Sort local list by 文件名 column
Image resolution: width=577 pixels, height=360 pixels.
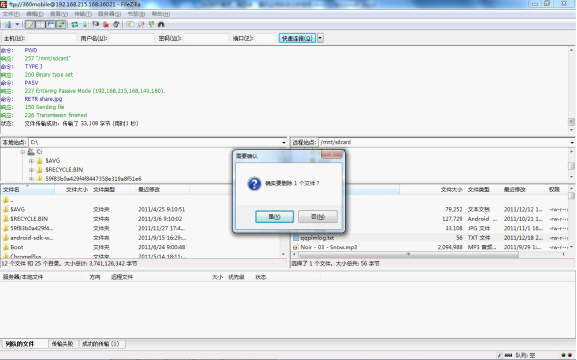[x=28, y=190]
